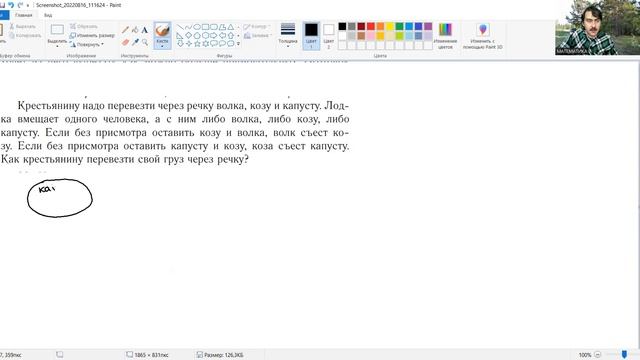Choose the Oval callout shape
This screenshot has height=360, width=640.
point(222,44)
